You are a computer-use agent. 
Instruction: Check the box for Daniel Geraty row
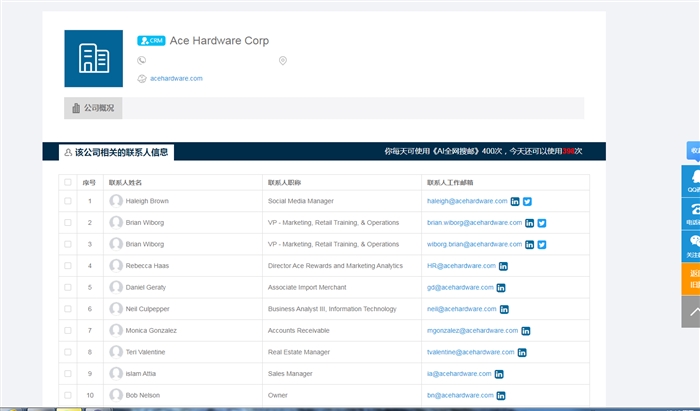tap(68, 287)
